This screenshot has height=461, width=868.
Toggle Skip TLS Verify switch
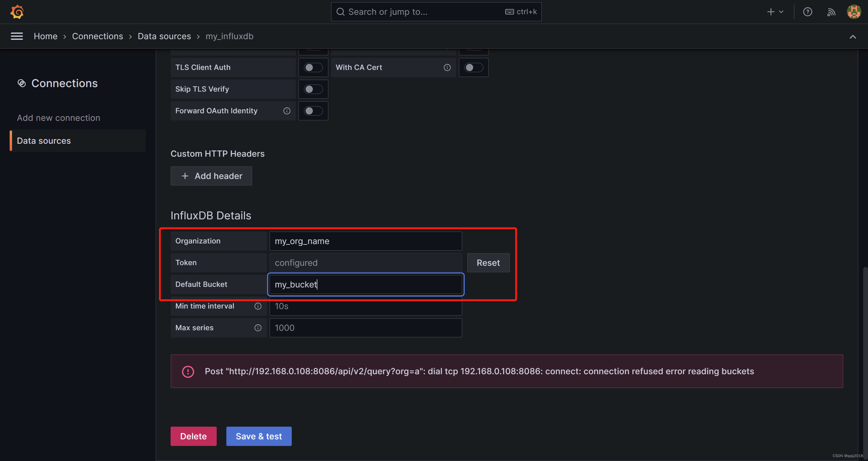(x=313, y=89)
